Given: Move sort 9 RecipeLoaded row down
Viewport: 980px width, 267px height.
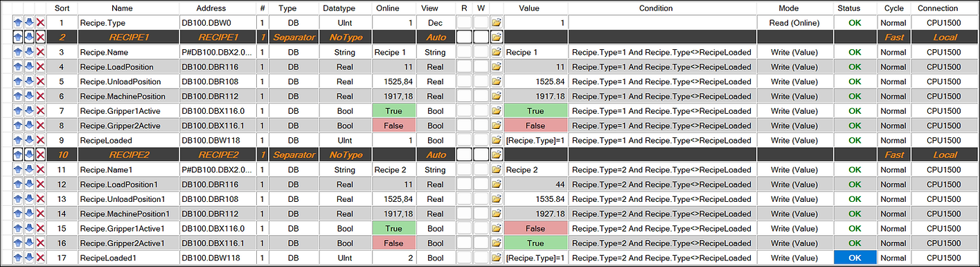Looking at the screenshot, I should point(29,140).
